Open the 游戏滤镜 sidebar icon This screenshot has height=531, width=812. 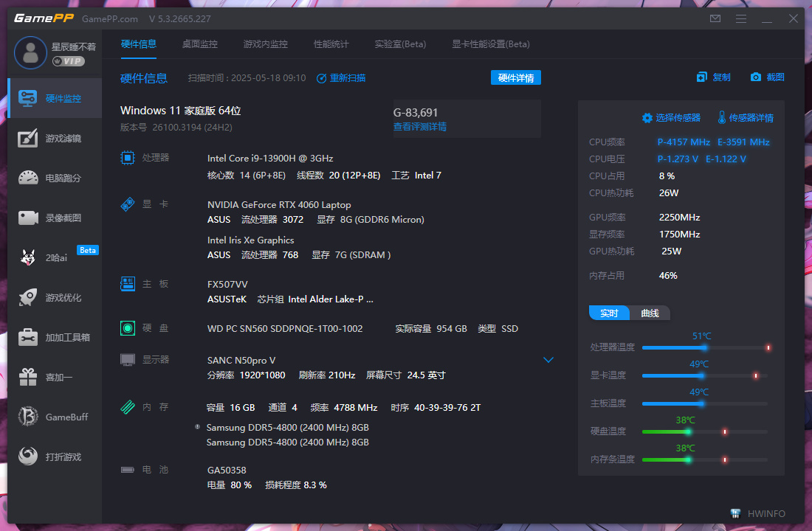(x=28, y=138)
